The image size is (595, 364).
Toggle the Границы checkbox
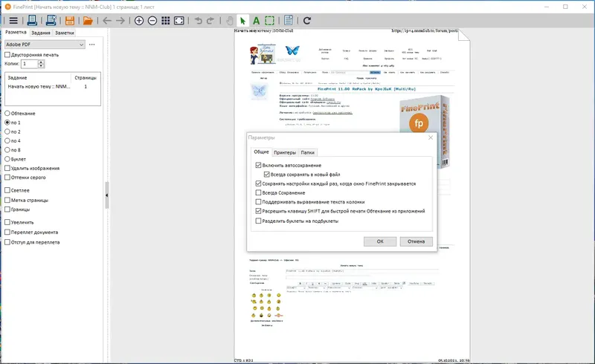pyautogui.click(x=7, y=209)
